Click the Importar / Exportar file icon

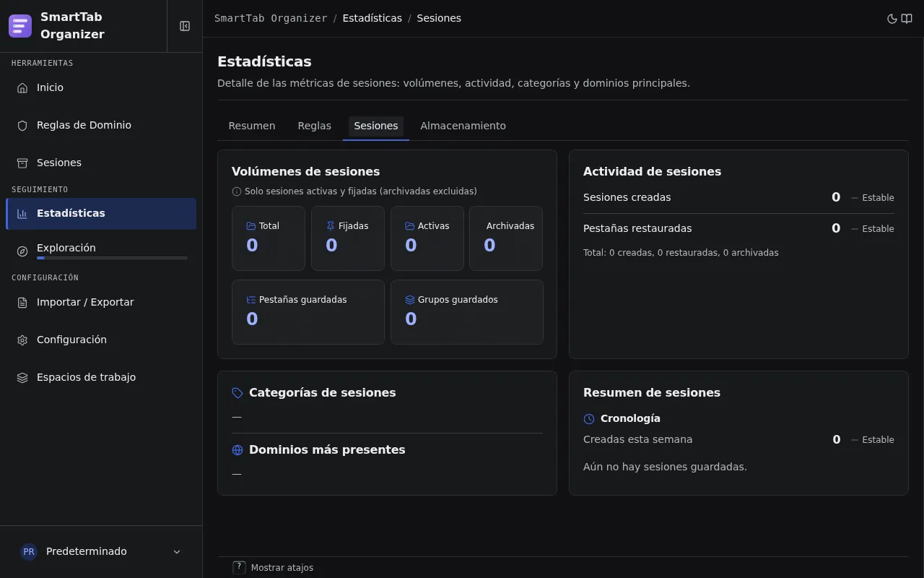point(22,302)
